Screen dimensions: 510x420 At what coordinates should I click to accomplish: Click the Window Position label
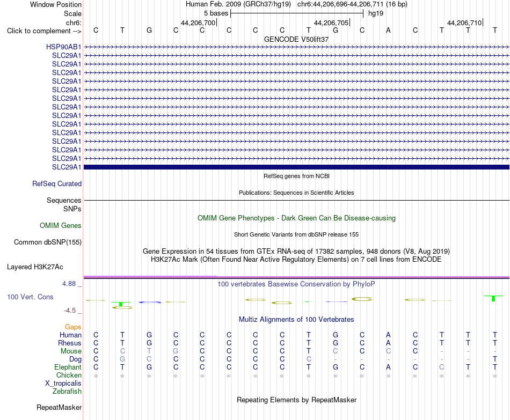56,4
